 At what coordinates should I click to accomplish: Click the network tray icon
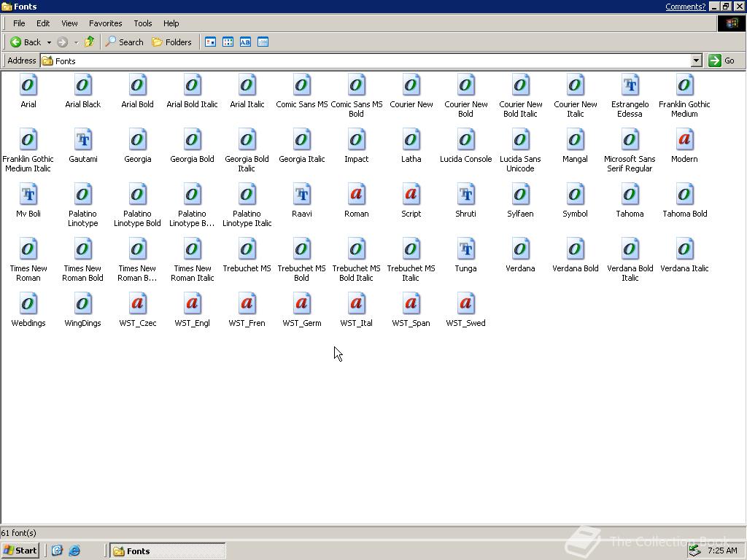[695, 551]
